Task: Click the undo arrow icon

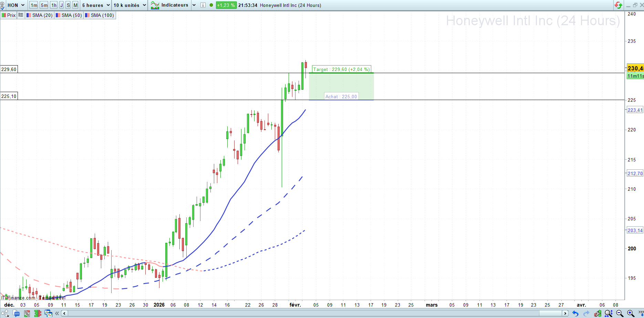Action: 575,313
